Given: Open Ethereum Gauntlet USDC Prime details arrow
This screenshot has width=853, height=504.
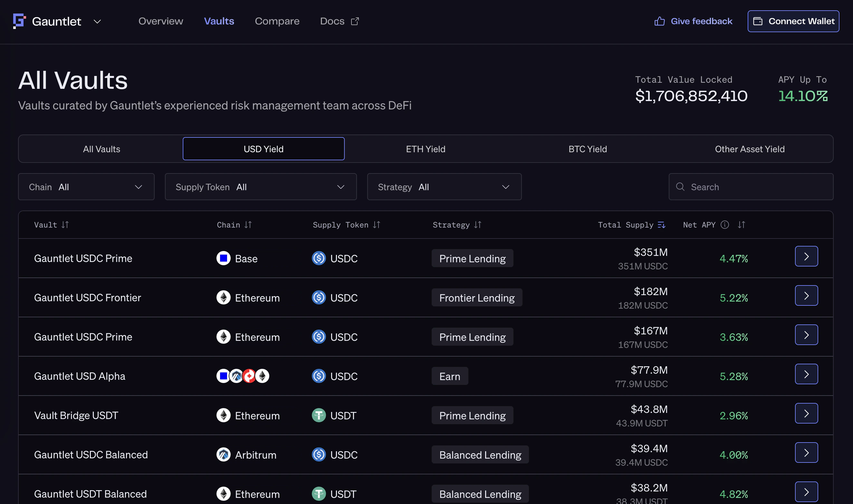Looking at the screenshot, I should coord(806,334).
